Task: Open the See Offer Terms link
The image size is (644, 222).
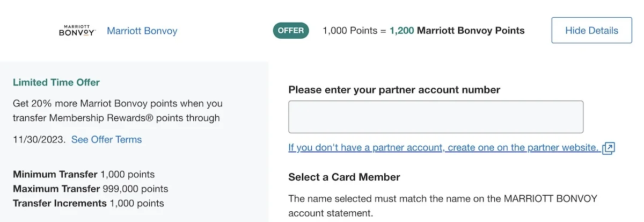Action: click(106, 139)
